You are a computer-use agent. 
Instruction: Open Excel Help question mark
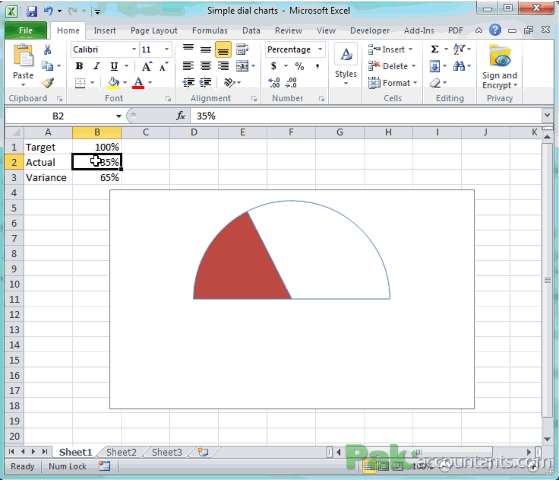point(495,30)
